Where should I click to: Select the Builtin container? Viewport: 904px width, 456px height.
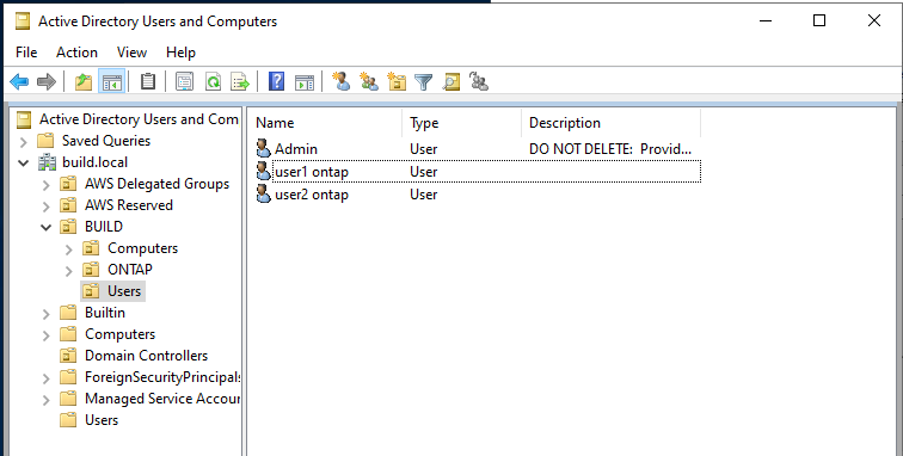pyautogui.click(x=105, y=312)
